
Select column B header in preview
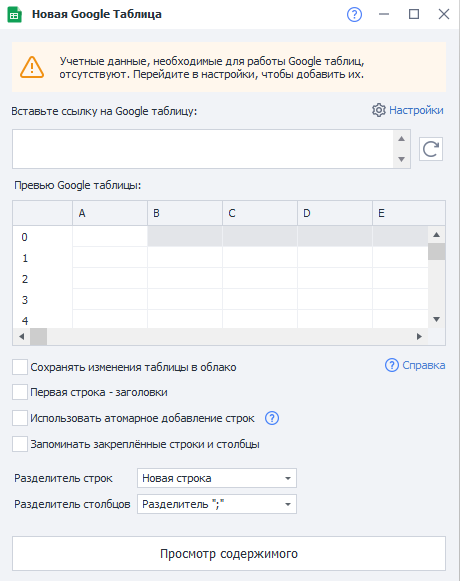[185, 213]
